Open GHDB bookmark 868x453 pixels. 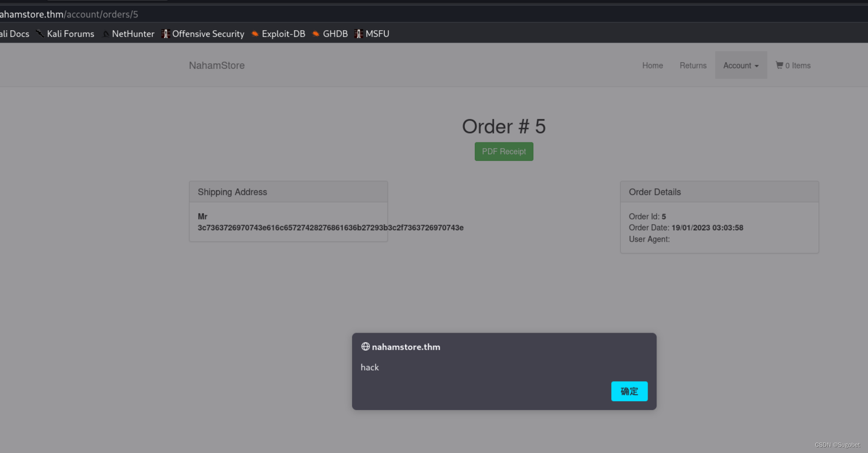pyautogui.click(x=330, y=34)
